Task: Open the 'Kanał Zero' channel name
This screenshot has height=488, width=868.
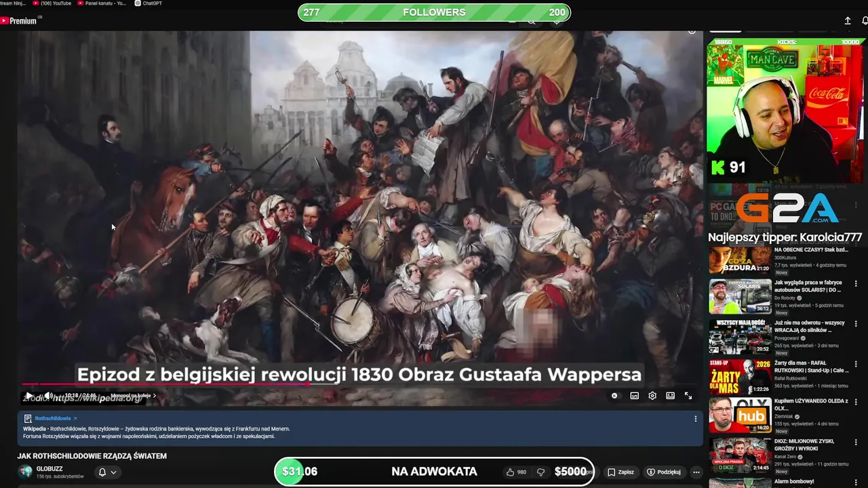Action: [x=786, y=457]
